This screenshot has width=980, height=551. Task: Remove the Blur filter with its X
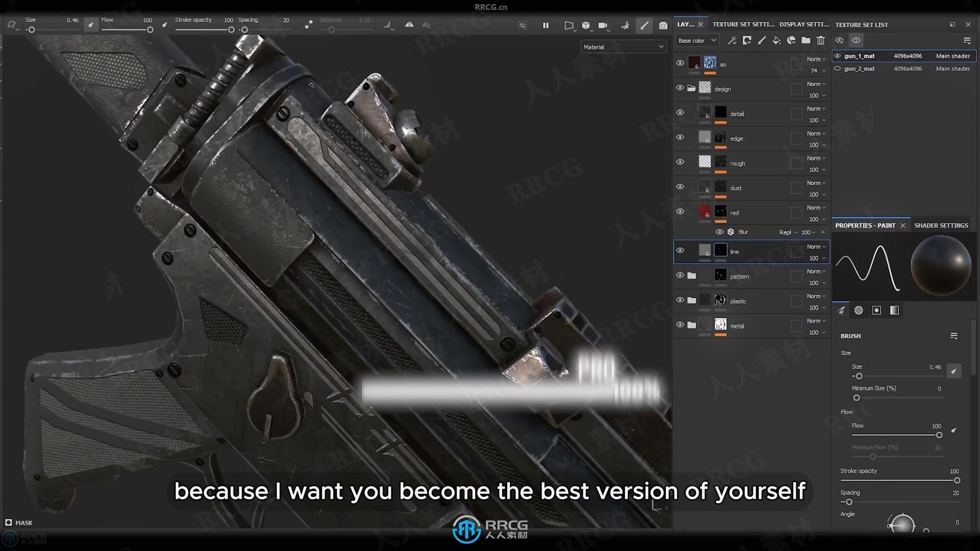click(823, 232)
